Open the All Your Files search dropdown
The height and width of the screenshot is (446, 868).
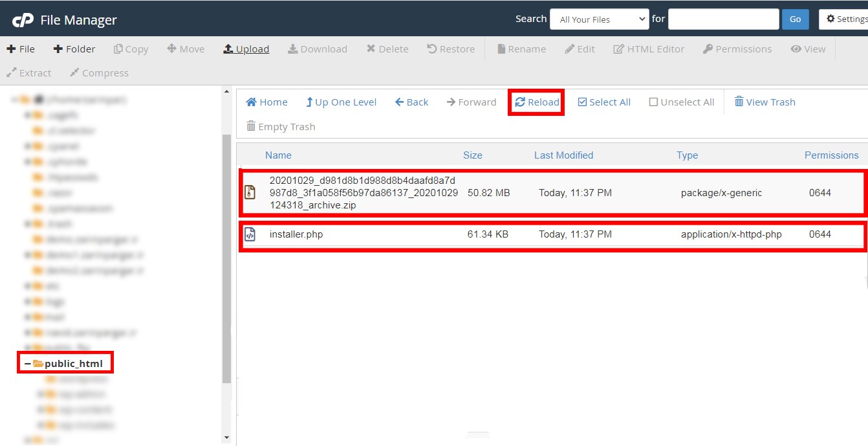(x=599, y=19)
